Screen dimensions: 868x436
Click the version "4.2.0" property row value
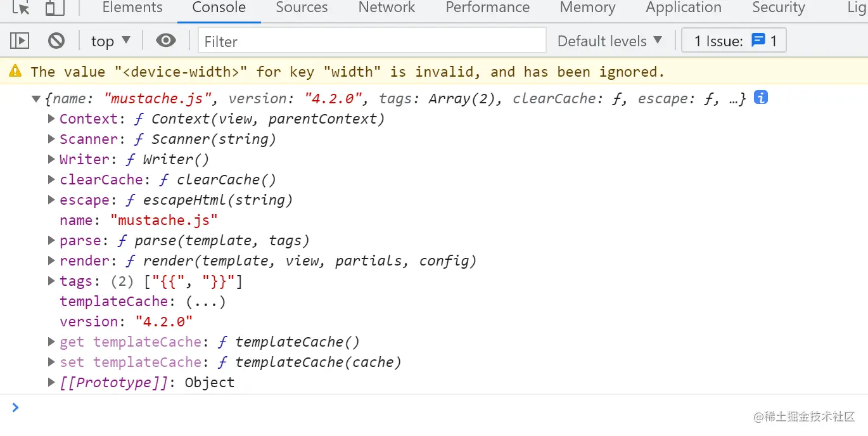point(164,322)
